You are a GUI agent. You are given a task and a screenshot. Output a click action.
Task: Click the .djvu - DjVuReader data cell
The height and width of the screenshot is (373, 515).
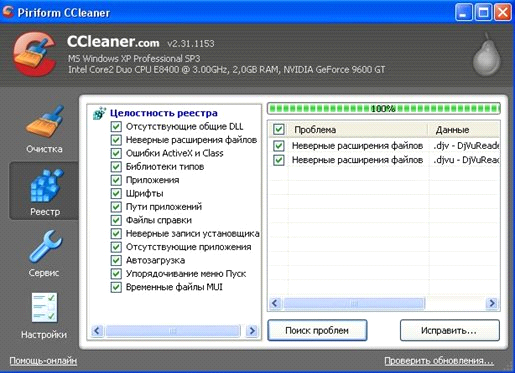point(466,160)
